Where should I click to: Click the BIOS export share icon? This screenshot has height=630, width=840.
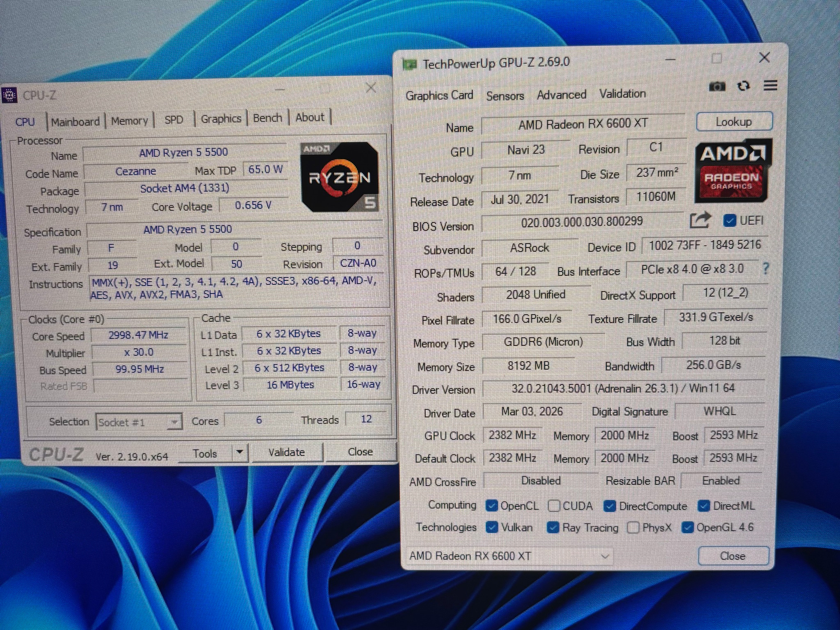pyautogui.click(x=700, y=220)
